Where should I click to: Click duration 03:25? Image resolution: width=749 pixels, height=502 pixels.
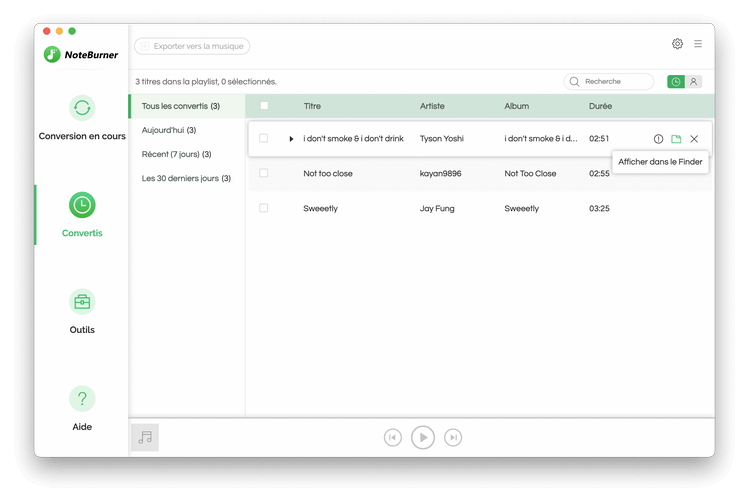[x=599, y=209]
